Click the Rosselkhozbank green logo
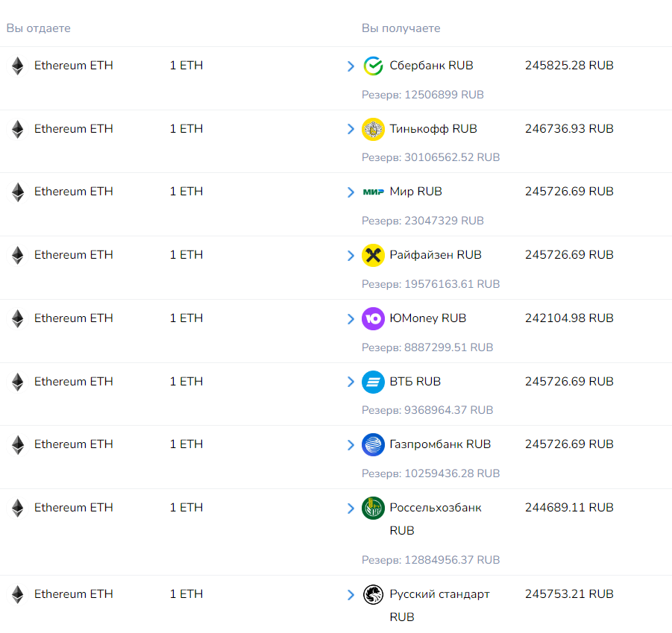This screenshot has height=633, width=672. [x=373, y=508]
